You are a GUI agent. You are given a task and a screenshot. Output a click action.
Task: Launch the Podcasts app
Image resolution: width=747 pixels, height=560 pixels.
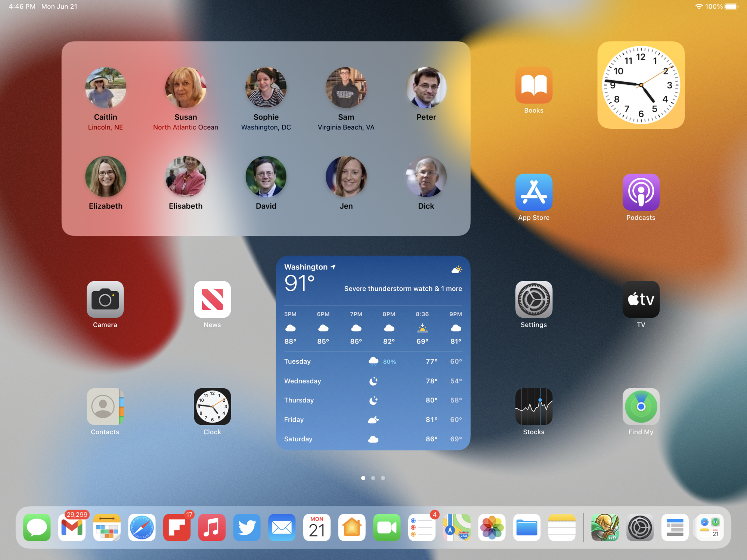point(641,192)
